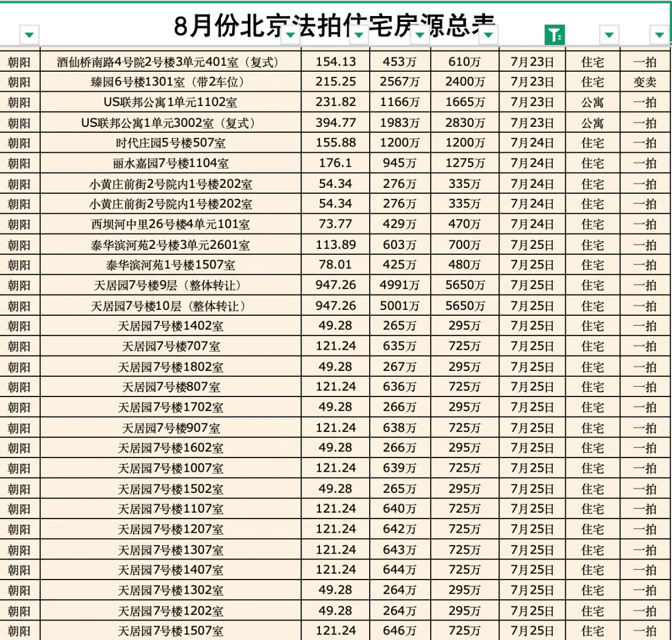Image resolution: width=672 pixels, height=640 pixels.
Task: Click price cell 453万
Action: click(399, 62)
